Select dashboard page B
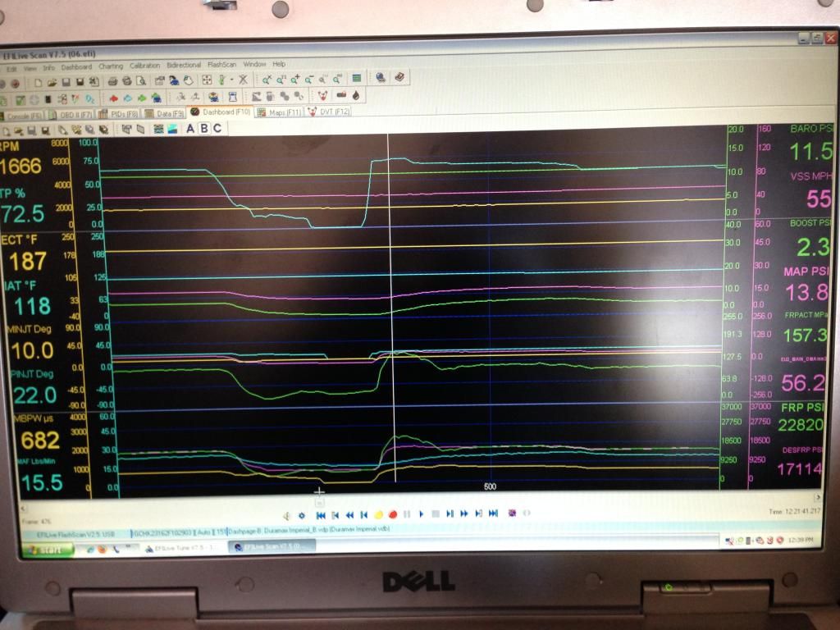 point(204,129)
